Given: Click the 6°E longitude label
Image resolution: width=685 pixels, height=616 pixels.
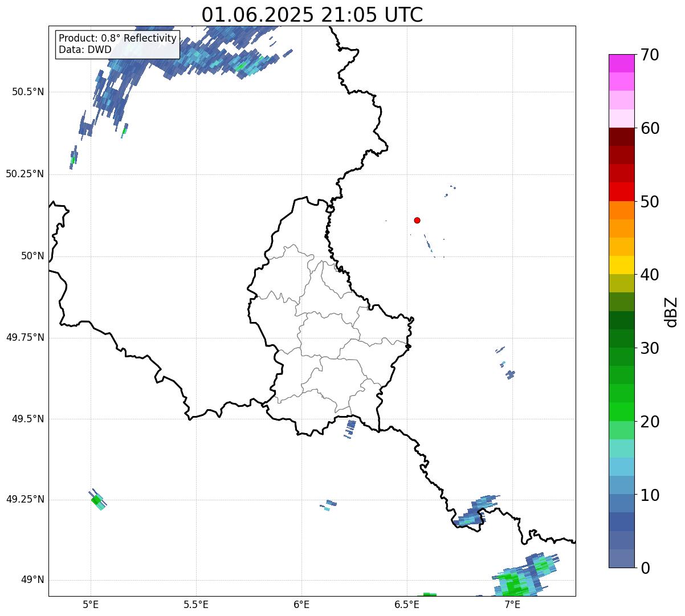Looking at the screenshot, I should (x=301, y=605).
